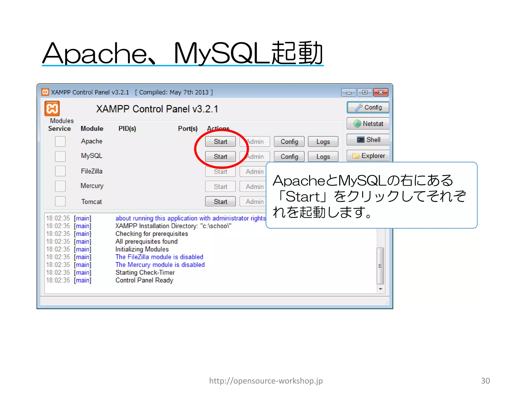Toggle the Mercury service checkbox

[x=60, y=186]
